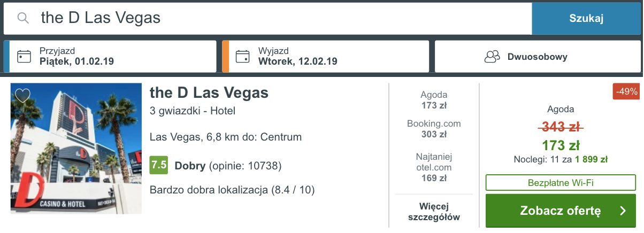The width and height of the screenshot is (644, 233).
Task: Expand Więcej szczegółów section
Action: coord(434,212)
